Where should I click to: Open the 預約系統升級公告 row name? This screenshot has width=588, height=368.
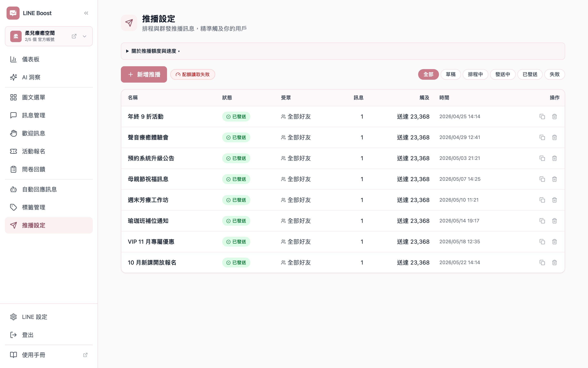point(151,158)
